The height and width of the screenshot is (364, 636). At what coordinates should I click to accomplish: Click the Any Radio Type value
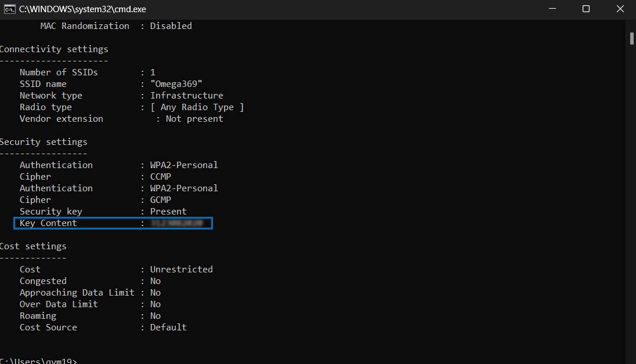tap(197, 107)
